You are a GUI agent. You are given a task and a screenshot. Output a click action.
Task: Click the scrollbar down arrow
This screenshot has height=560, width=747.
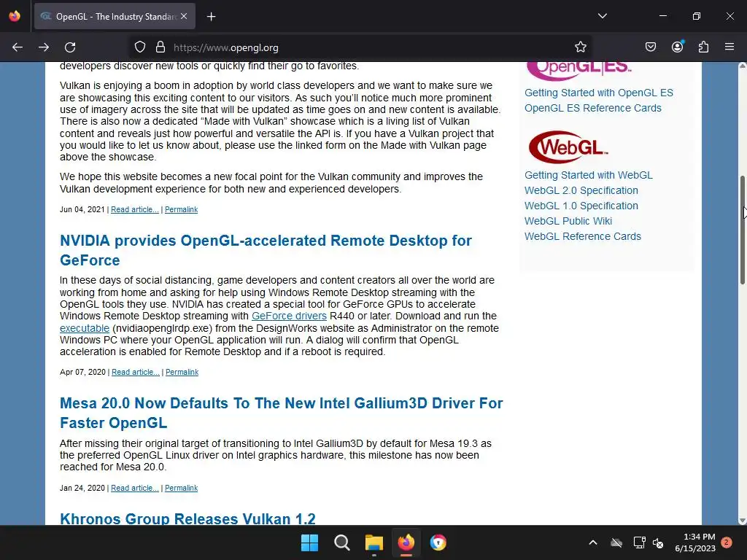743,521
